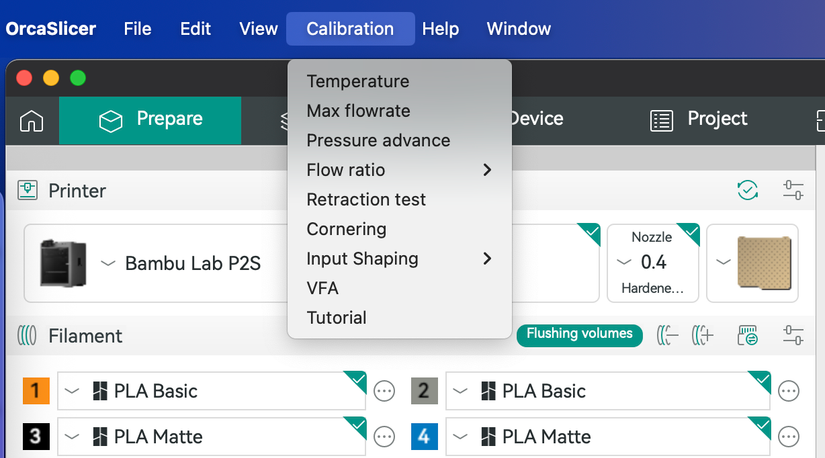Expand the Input Shaping submenu arrow
Viewport: 825px width, 458px height.
click(x=487, y=258)
